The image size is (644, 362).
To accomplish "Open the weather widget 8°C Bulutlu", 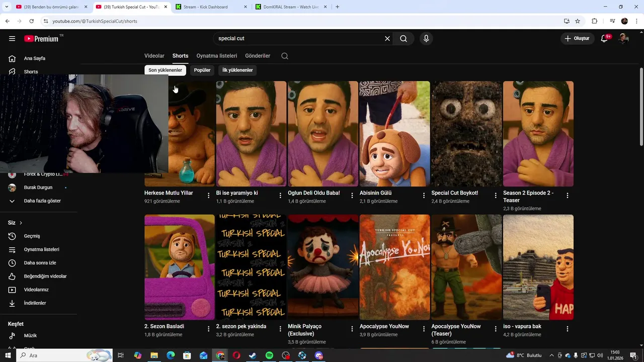I will click(523, 355).
